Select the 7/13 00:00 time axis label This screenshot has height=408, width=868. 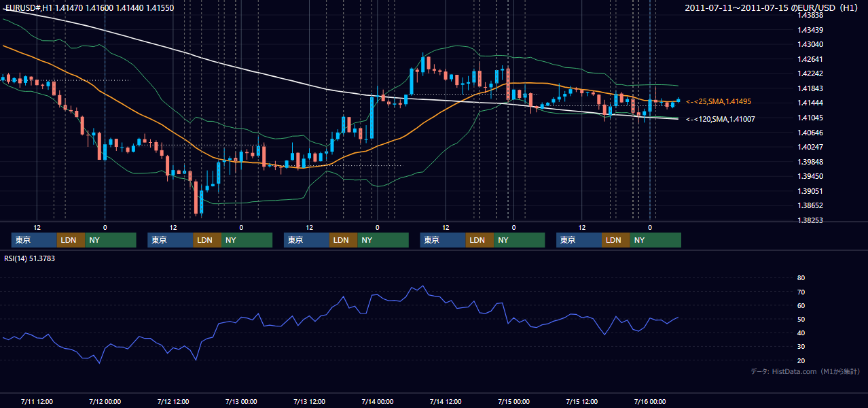coord(241,401)
